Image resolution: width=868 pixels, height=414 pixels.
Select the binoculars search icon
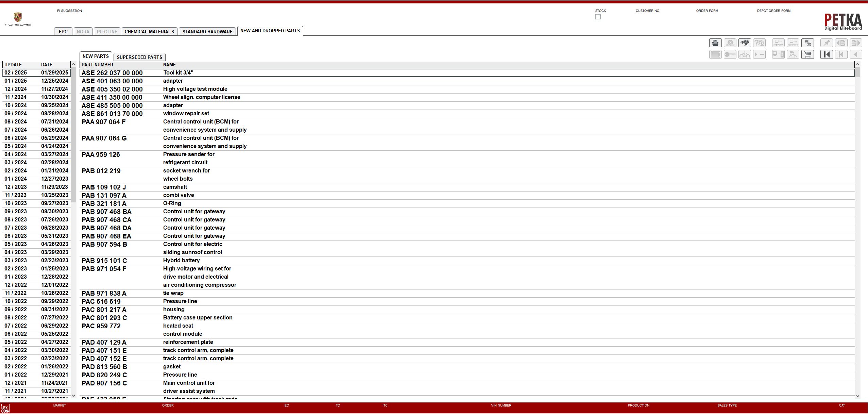click(745, 43)
